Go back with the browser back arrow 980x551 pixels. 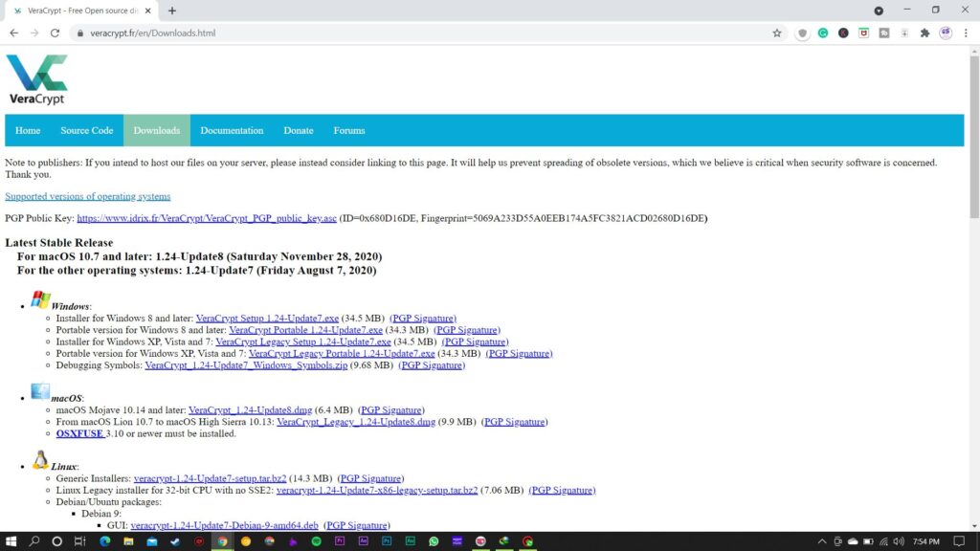[x=13, y=33]
